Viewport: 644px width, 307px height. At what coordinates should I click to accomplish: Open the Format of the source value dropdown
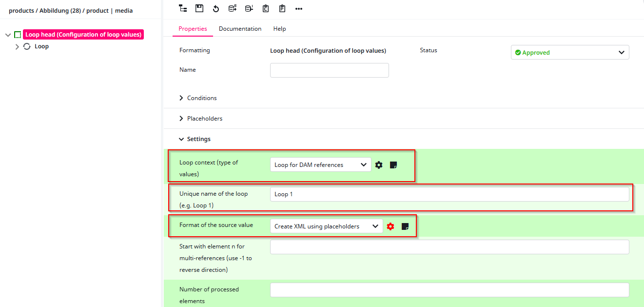coord(326,226)
